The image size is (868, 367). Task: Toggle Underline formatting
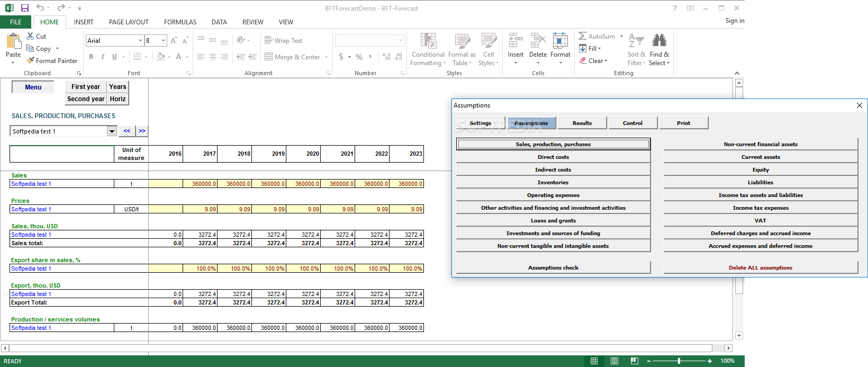tap(114, 57)
